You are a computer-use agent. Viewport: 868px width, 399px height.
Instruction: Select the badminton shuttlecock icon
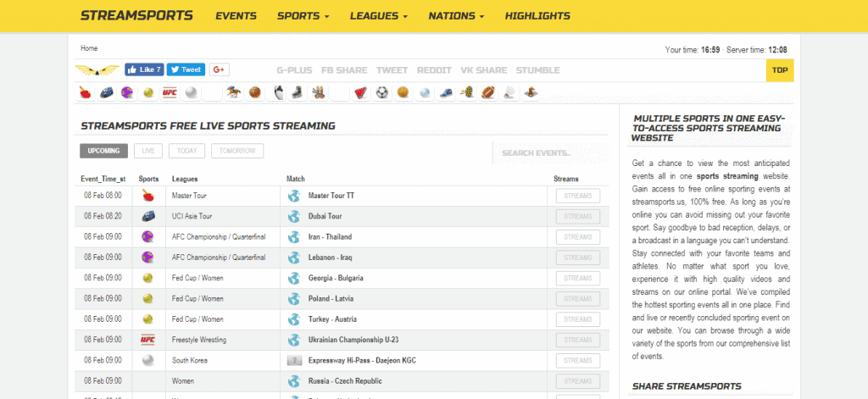pos(509,93)
